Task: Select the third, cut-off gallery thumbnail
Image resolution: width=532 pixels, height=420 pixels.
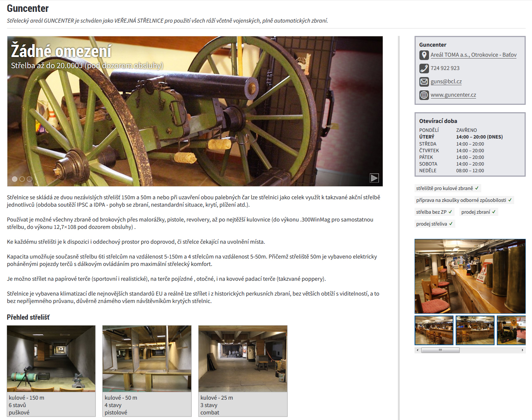Action: pos(511,330)
